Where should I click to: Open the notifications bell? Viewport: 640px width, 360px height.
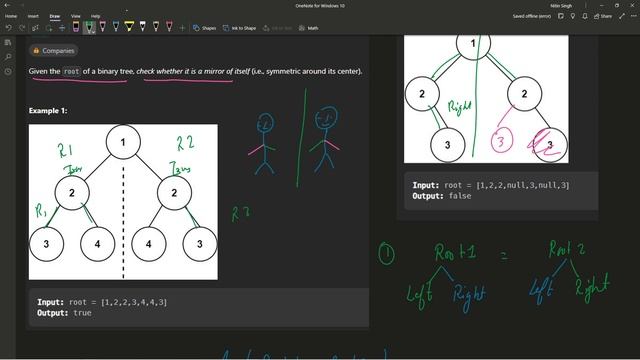pyautogui.click(x=585, y=16)
